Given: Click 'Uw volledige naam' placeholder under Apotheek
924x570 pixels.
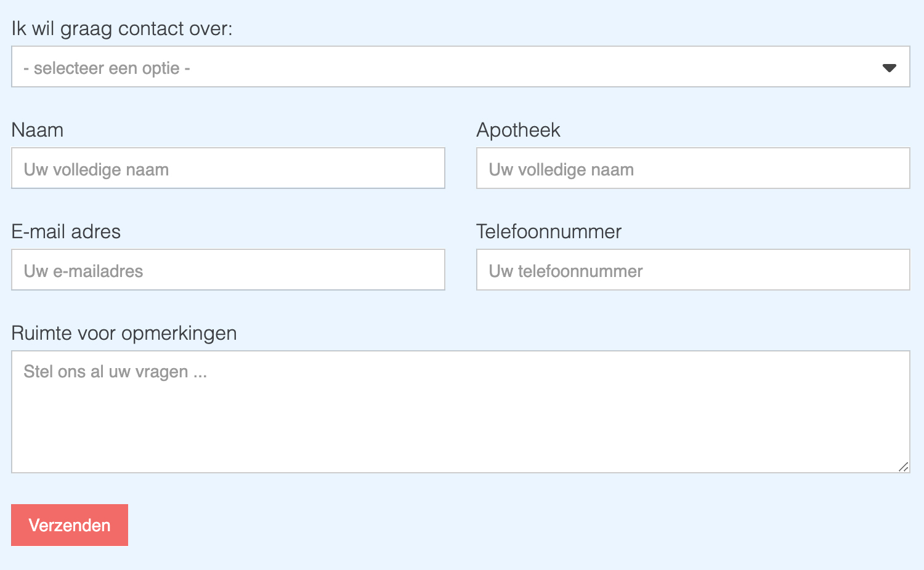Looking at the screenshot, I should point(561,170).
